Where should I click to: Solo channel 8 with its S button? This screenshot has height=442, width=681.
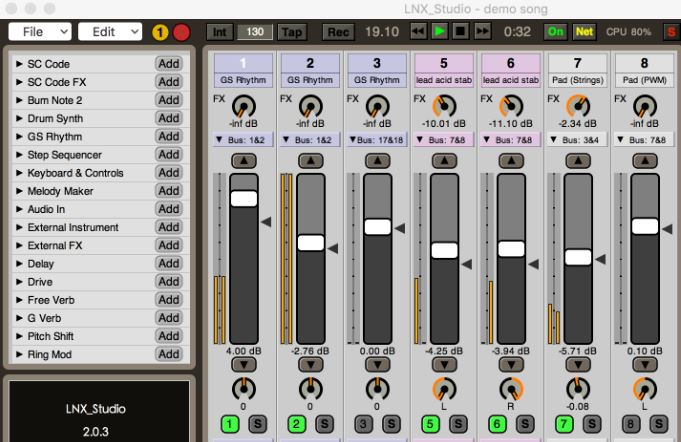[659, 424]
